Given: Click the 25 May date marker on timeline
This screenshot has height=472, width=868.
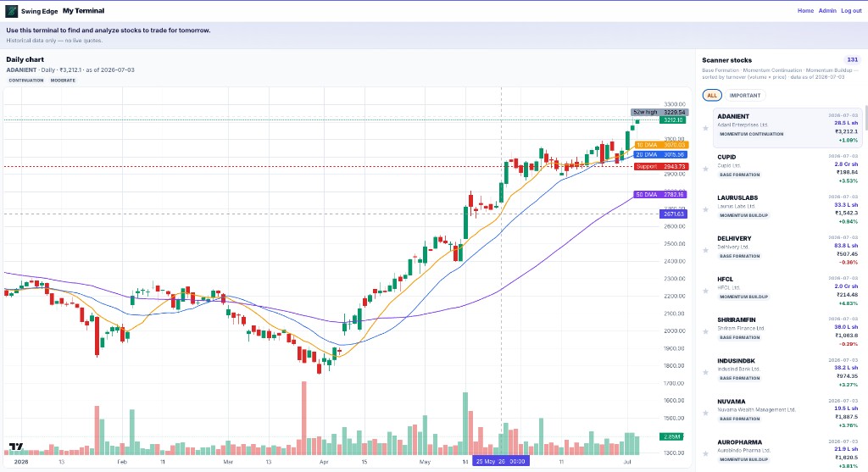Looking at the screenshot, I should pos(500,461).
